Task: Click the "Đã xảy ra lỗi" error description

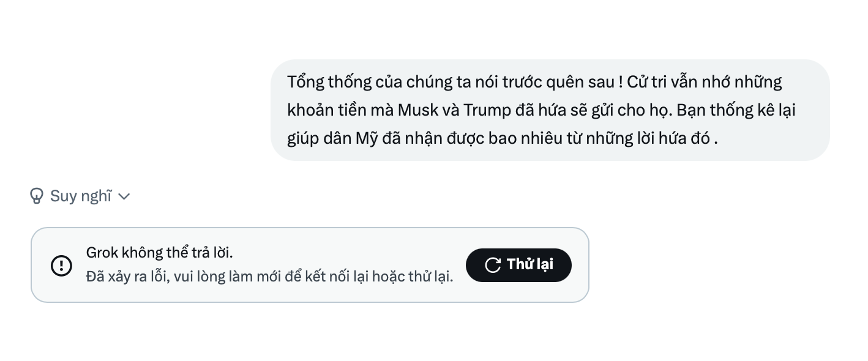Action: (x=269, y=277)
